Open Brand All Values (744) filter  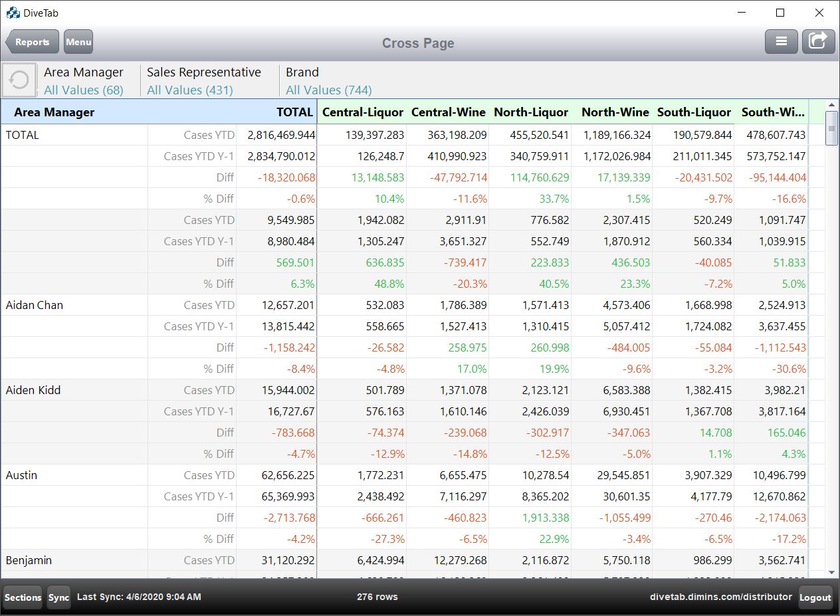click(328, 90)
